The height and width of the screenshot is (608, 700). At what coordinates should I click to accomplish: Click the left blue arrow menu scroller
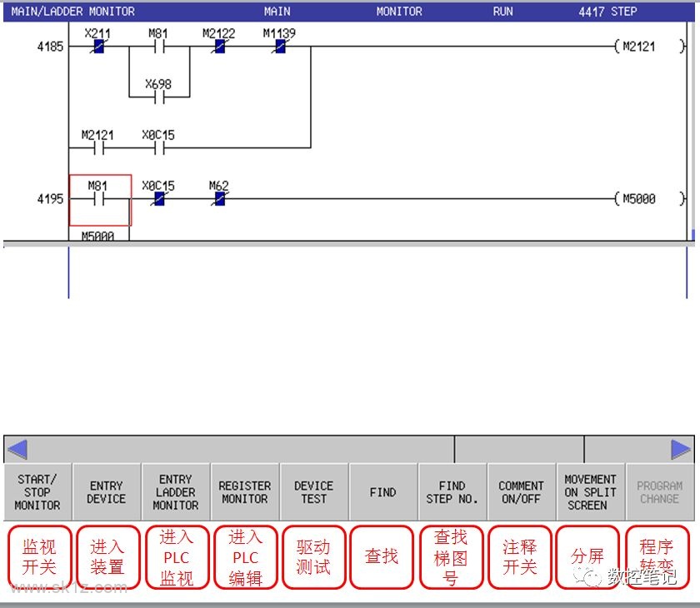pyautogui.click(x=17, y=449)
